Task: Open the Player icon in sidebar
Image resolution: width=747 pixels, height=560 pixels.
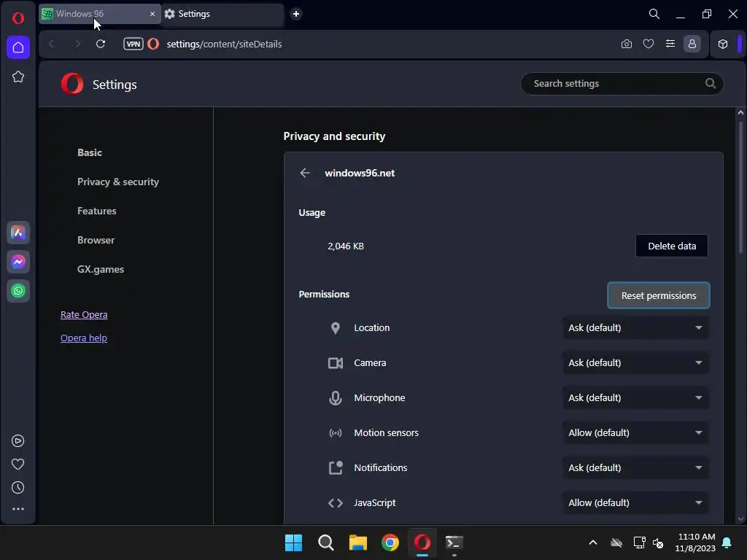Action: (18, 441)
